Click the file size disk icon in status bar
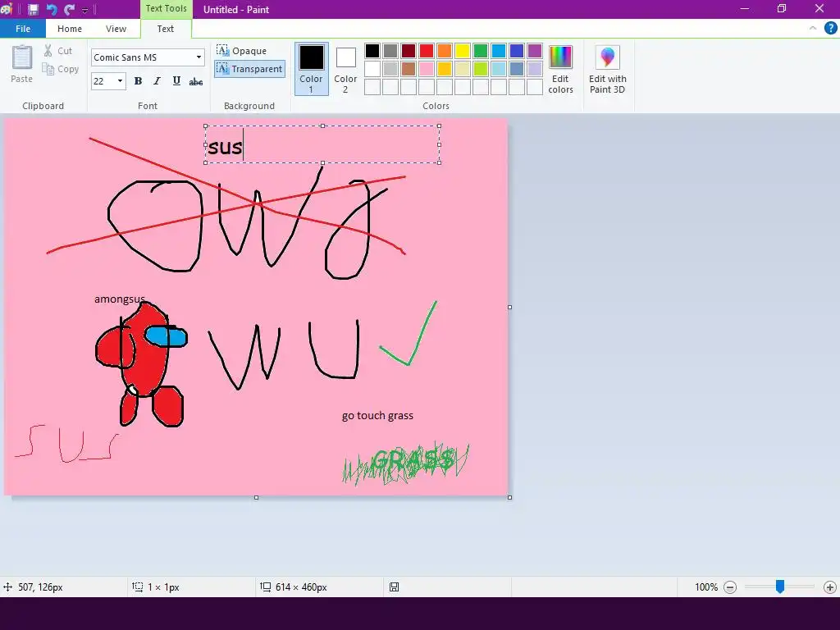This screenshot has height=630, width=840. pyautogui.click(x=394, y=587)
